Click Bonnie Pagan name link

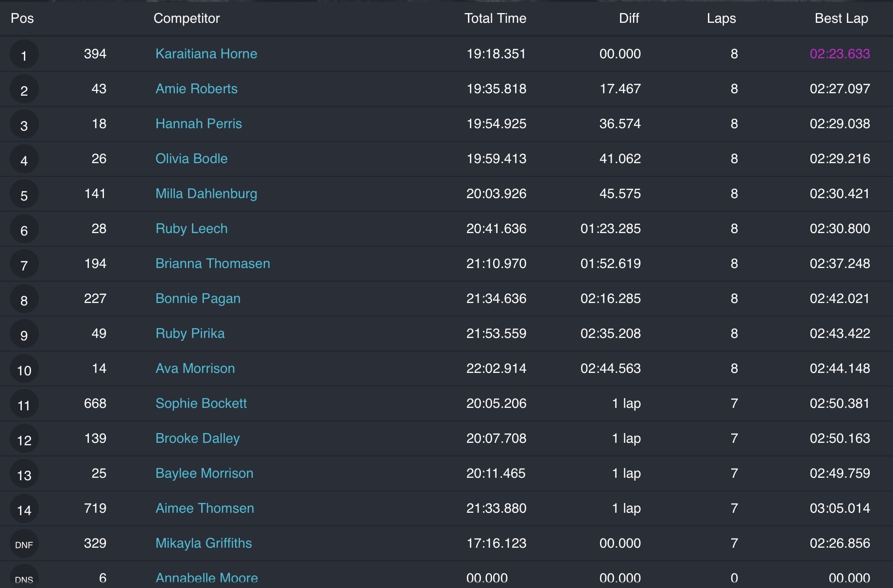198,299
